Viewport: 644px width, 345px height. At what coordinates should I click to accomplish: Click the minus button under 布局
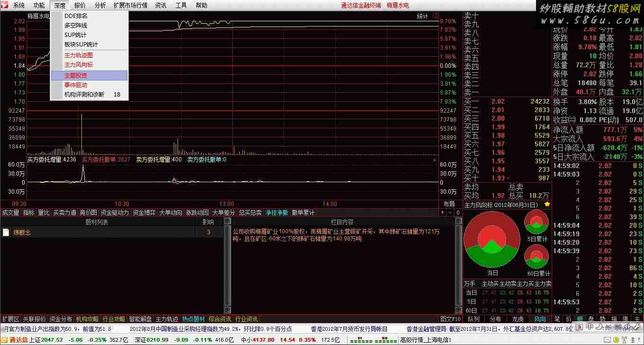pos(450,213)
